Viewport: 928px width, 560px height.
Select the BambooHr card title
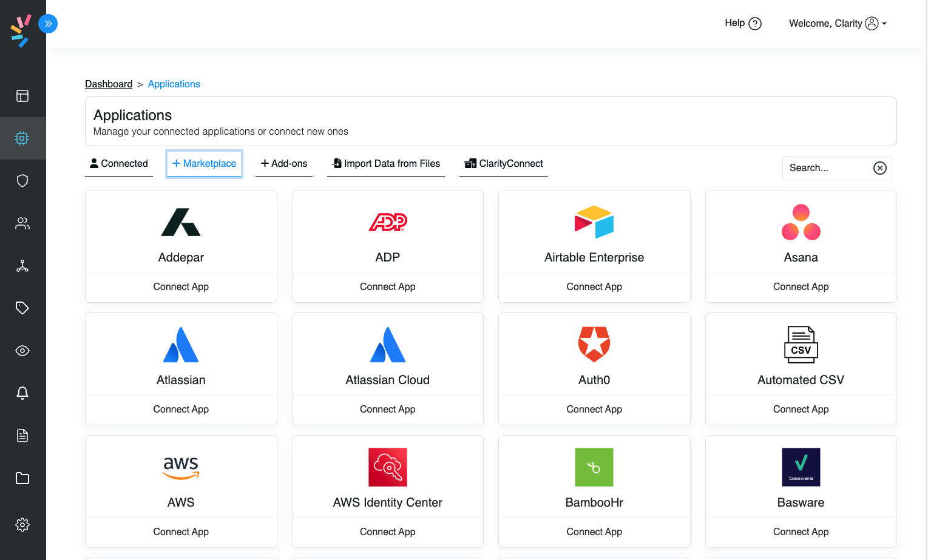594,502
